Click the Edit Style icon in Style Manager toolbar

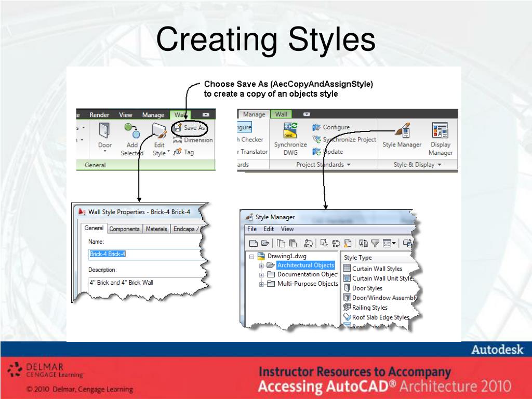point(308,243)
